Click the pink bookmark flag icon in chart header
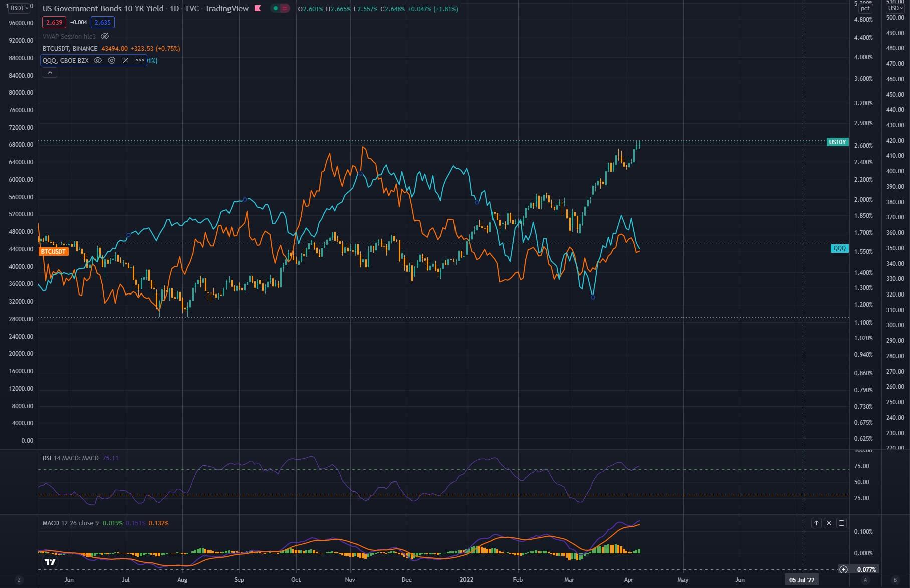 tap(258, 9)
